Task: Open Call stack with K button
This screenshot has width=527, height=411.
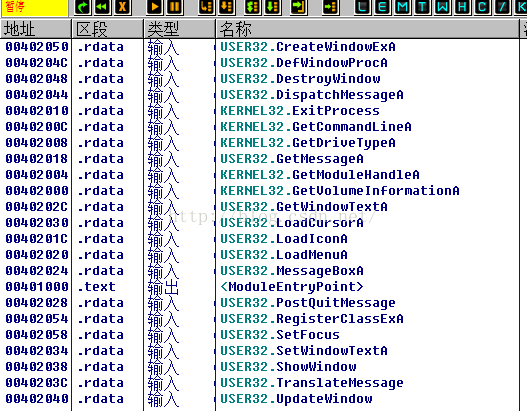Action: (x=520, y=7)
